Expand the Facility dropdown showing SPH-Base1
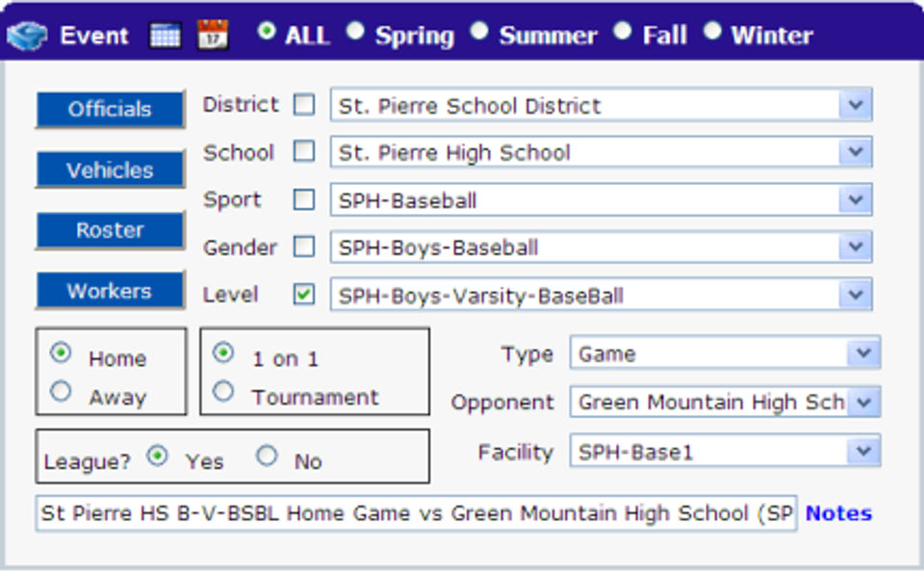The height and width of the screenshot is (571, 924). [x=863, y=451]
